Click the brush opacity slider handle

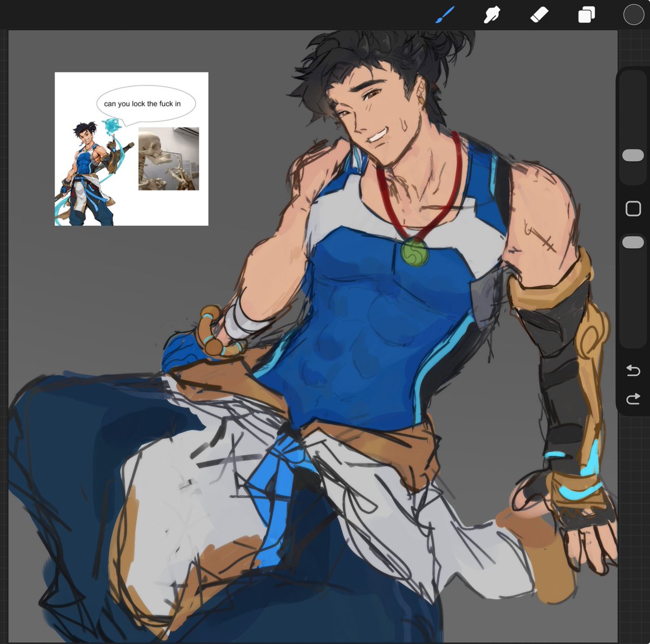click(x=633, y=242)
